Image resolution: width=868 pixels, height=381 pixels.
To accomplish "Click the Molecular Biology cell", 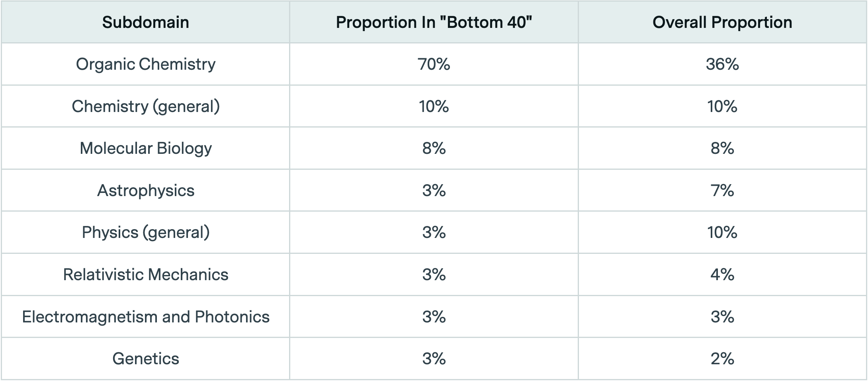I will [145, 148].
